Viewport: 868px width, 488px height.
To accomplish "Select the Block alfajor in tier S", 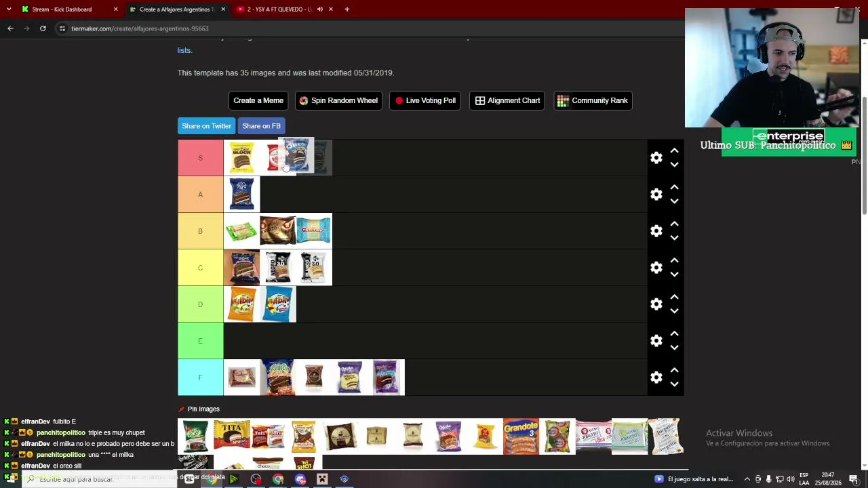I will 241,158.
